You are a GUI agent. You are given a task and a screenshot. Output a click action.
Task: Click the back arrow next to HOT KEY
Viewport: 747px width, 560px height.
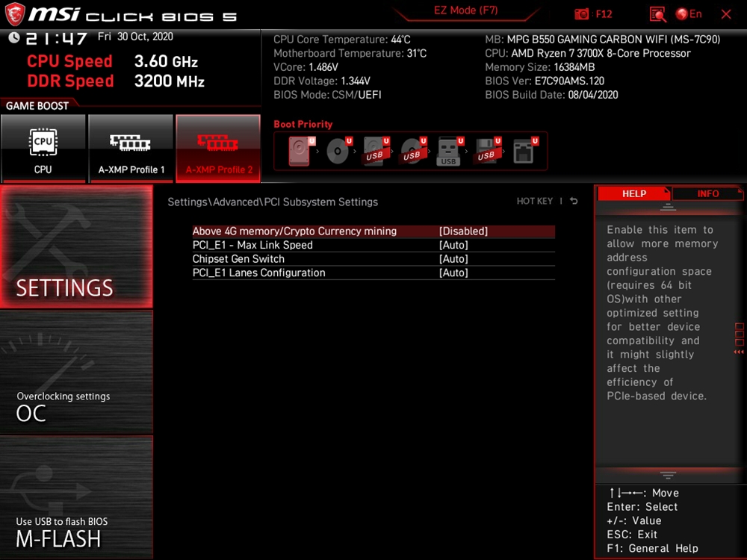[574, 202]
